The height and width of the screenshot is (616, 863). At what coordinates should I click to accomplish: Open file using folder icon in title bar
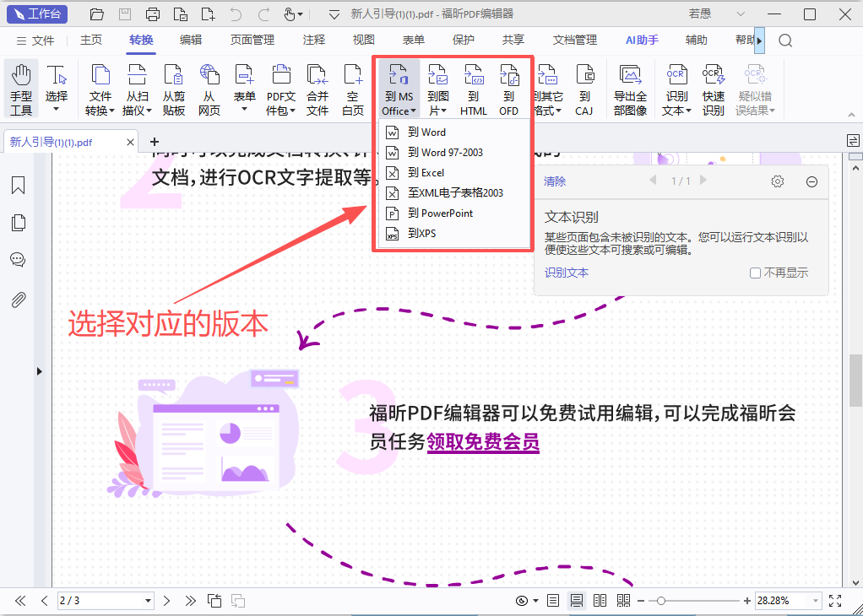pyautogui.click(x=97, y=14)
